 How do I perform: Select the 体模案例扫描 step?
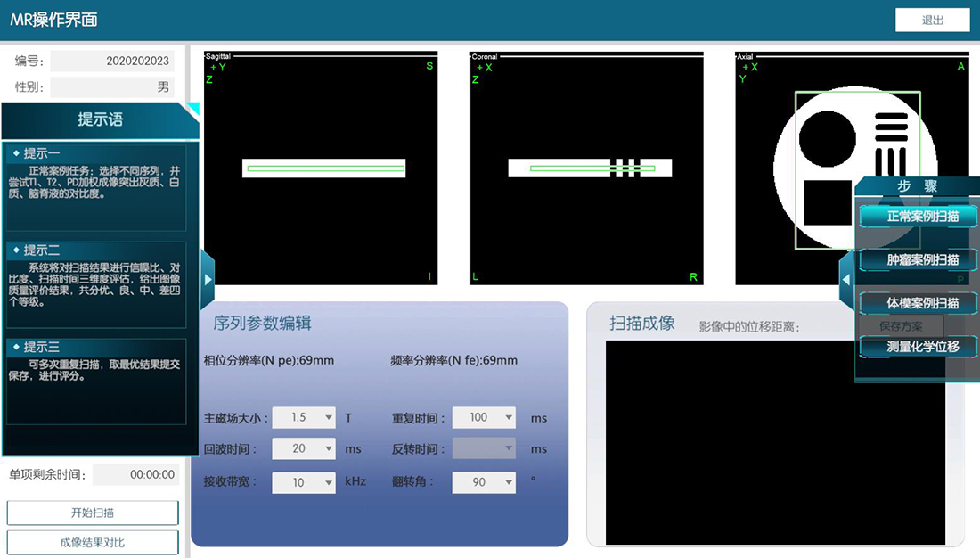coord(918,303)
